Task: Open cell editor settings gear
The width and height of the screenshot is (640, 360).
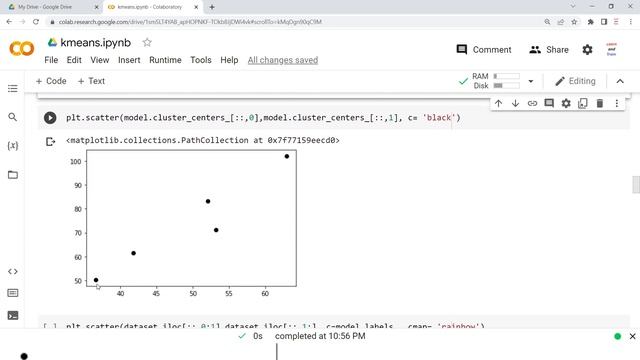Action: point(566,103)
